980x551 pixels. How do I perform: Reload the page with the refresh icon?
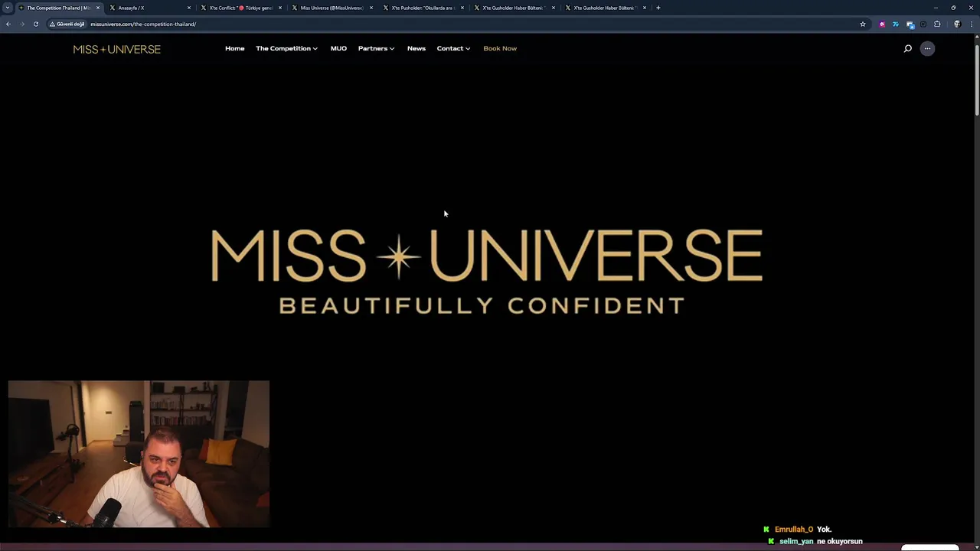point(36,24)
